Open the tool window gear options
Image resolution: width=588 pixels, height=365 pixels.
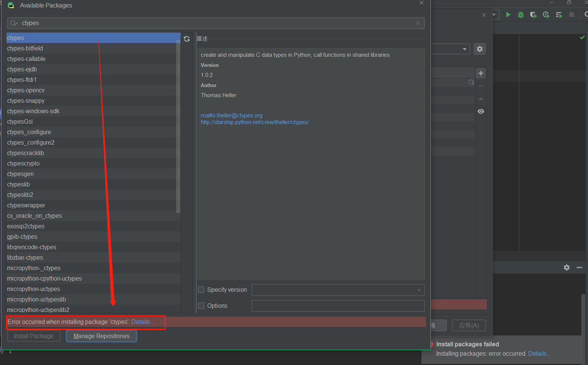tap(567, 267)
